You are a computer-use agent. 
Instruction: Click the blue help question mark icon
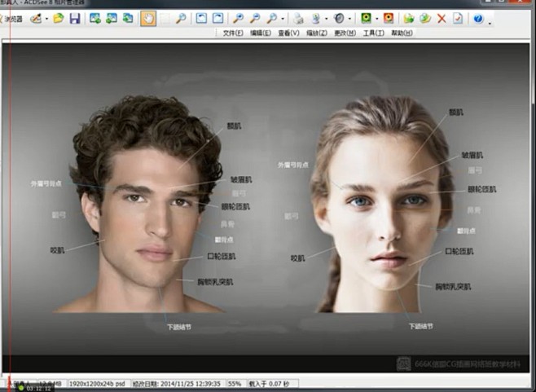(x=477, y=18)
